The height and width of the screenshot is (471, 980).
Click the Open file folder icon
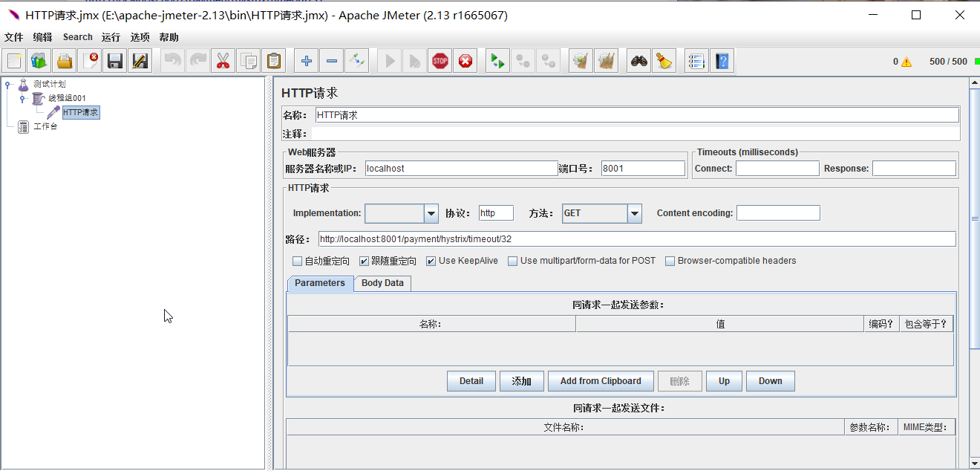point(65,61)
